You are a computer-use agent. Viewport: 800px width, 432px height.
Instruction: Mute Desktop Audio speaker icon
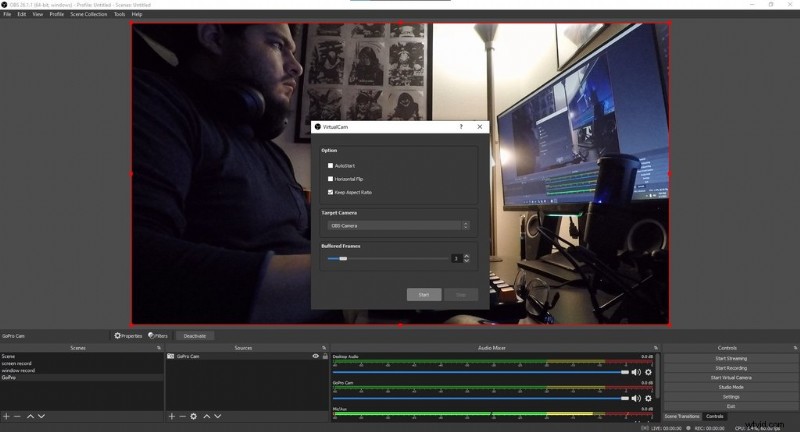click(x=636, y=372)
